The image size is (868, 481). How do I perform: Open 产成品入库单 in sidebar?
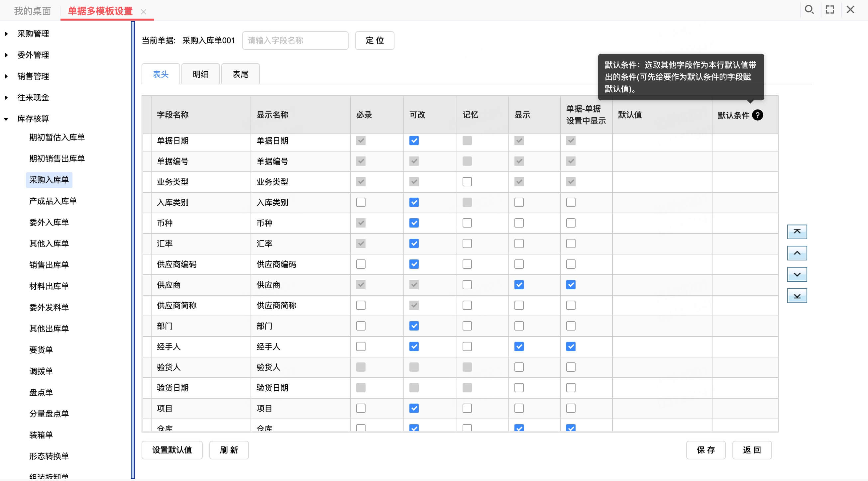tap(53, 201)
